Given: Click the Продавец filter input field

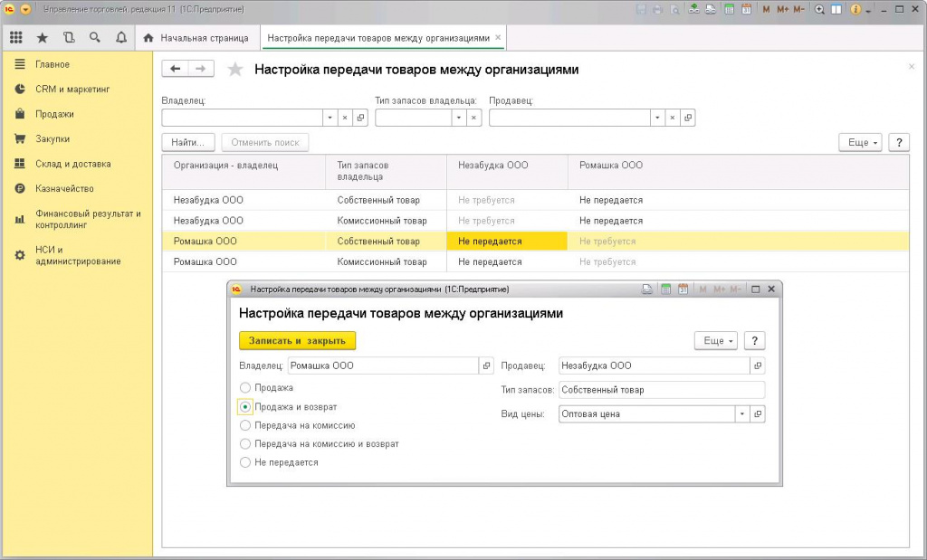Looking at the screenshot, I should pos(569,118).
